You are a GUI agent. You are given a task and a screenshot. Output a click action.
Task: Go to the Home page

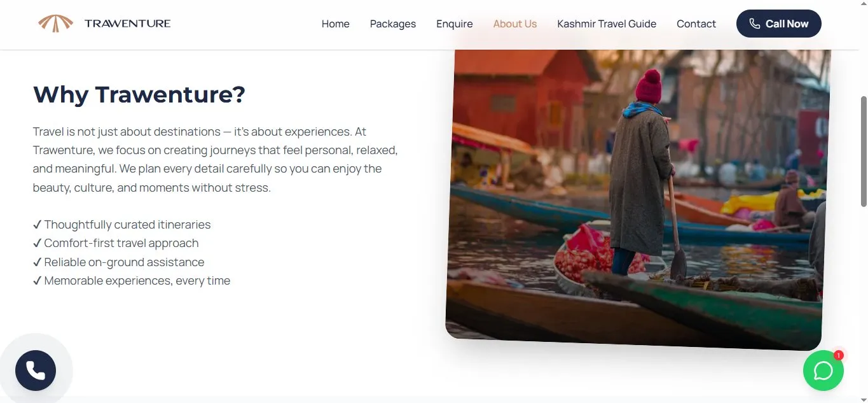pyautogui.click(x=335, y=24)
